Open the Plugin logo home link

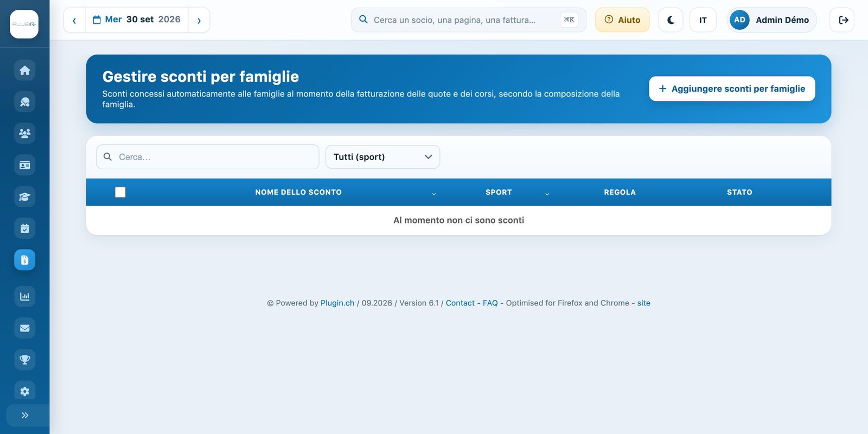(x=24, y=24)
